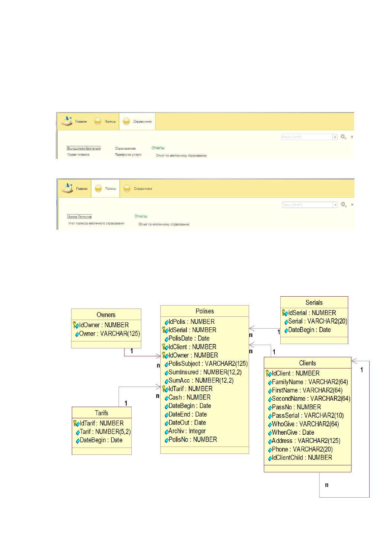Open the Выгодоприобретатели link

[84, 149]
